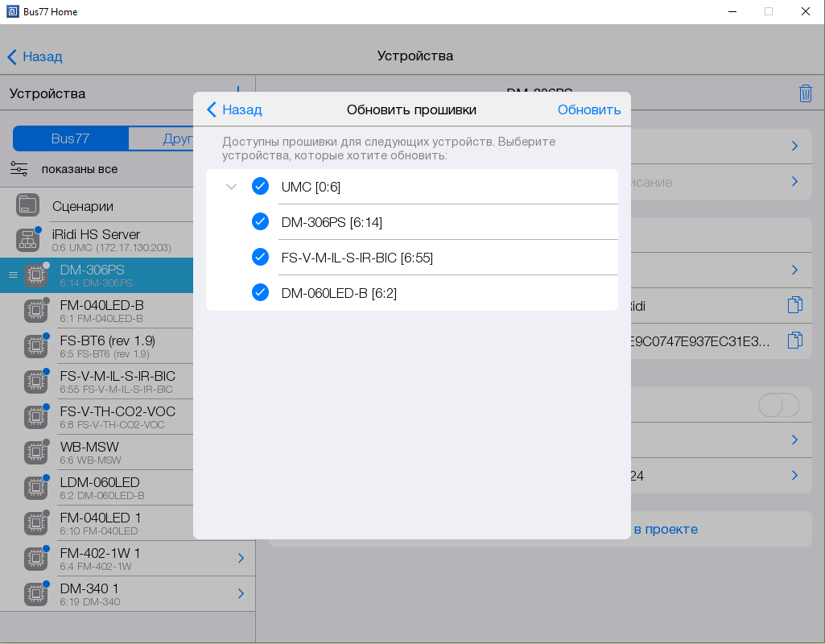Uncheck the UMC [0:6] checkbox
825x644 pixels.
pyautogui.click(x=260, y=187)
